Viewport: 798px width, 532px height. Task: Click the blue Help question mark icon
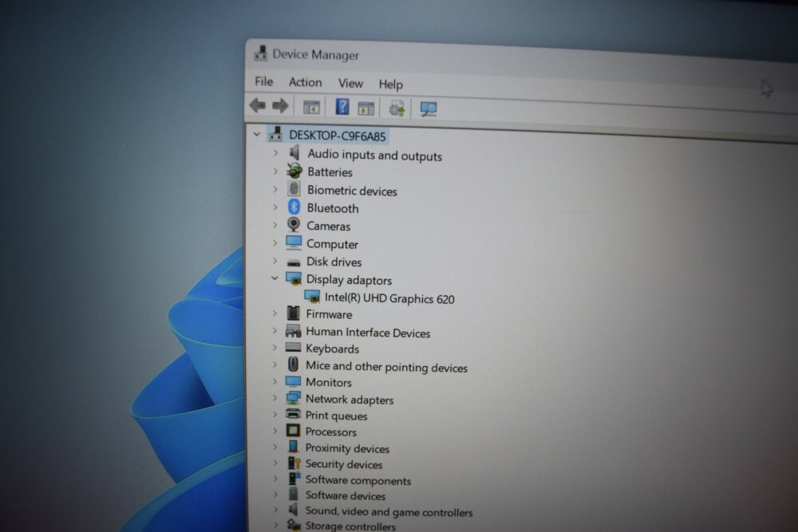pos(342,107)
